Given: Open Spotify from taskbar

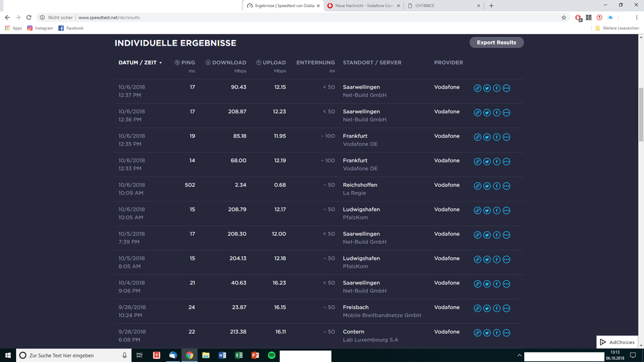Looking at the screenshot, I should [x=271, y=356].
